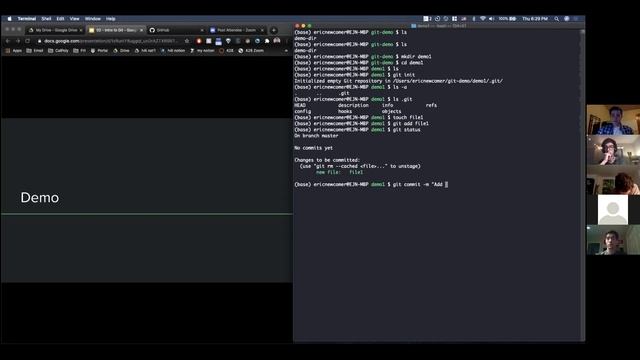Viewport: 640px width, 360px height.
Task: Open the Drive bookmark
Action: [121, 51]
